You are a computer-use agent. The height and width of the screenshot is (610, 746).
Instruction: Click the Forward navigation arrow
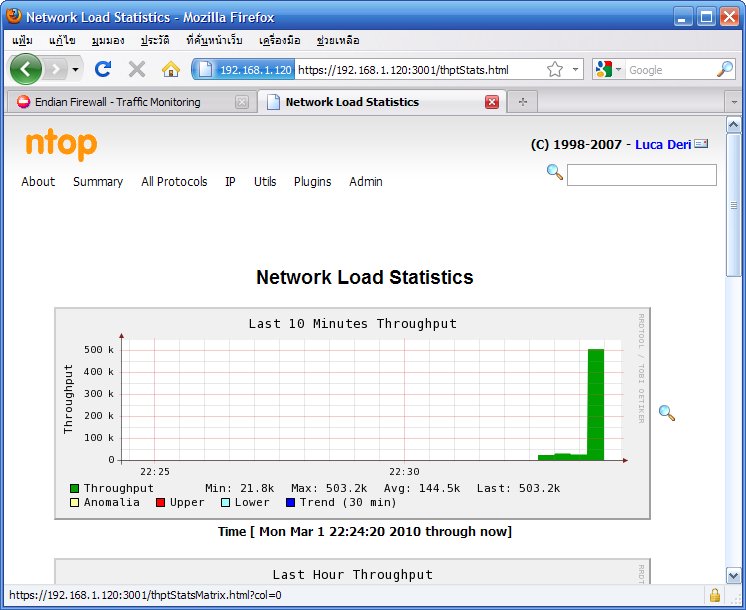56,69
